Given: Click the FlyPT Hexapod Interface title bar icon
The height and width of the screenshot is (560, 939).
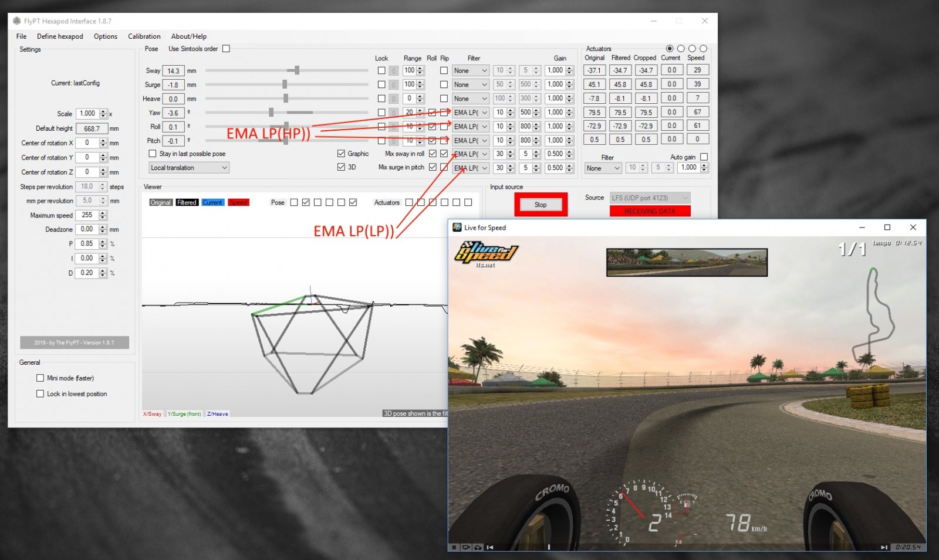Looking at the screenshot, I should (17, 21).
